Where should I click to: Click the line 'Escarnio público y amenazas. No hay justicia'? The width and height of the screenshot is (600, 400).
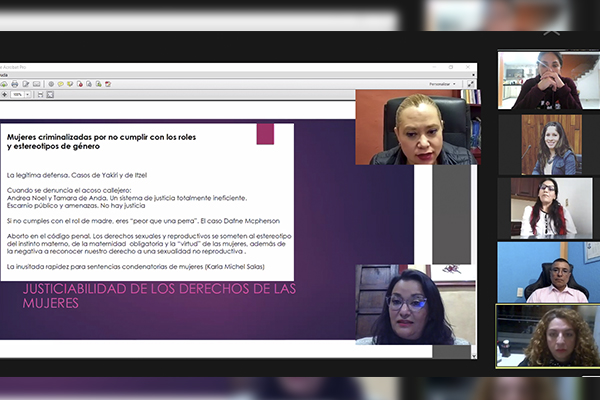[76, 206]
